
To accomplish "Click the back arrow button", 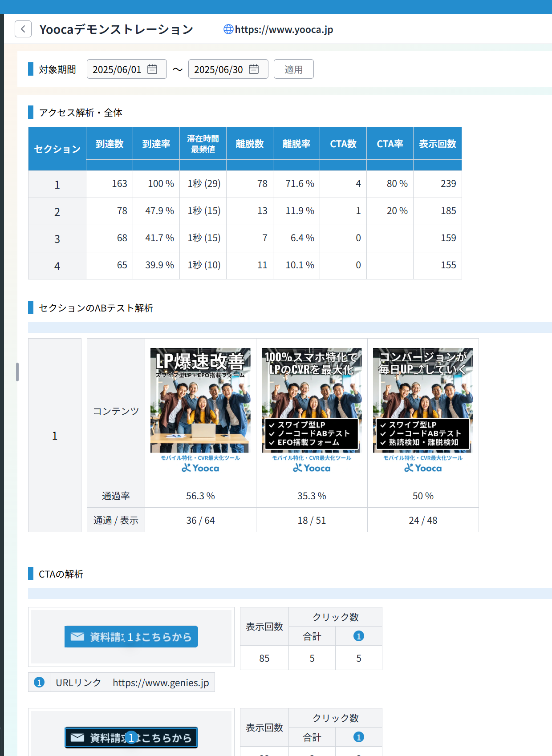I will click(x=23, y=29).
